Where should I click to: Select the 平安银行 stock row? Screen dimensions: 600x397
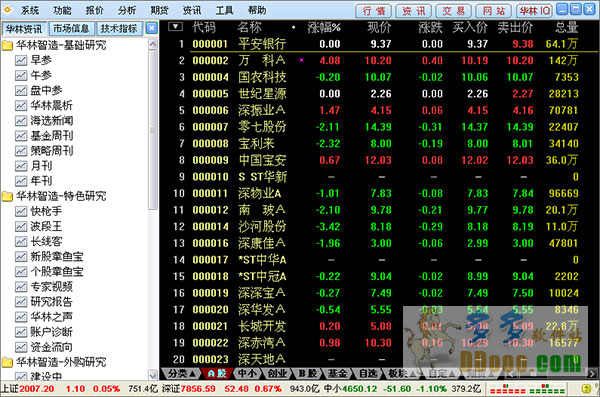pos(379,44)
